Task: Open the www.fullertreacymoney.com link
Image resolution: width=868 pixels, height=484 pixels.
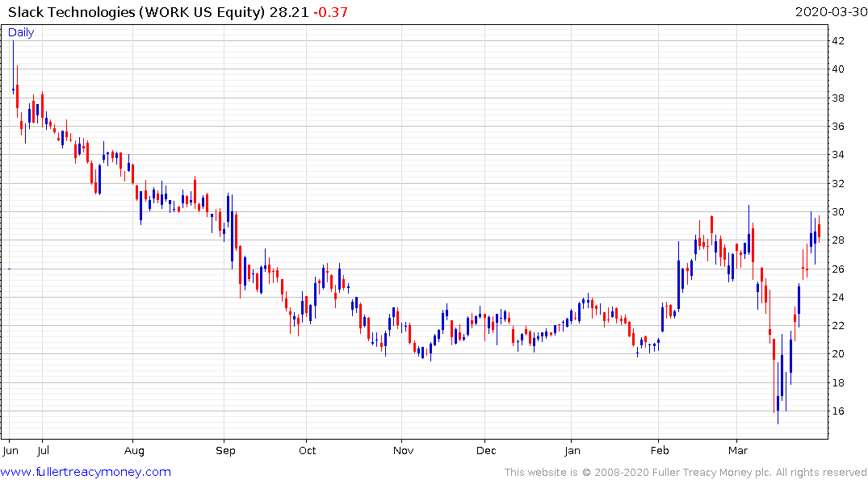Action: point(86,472)
